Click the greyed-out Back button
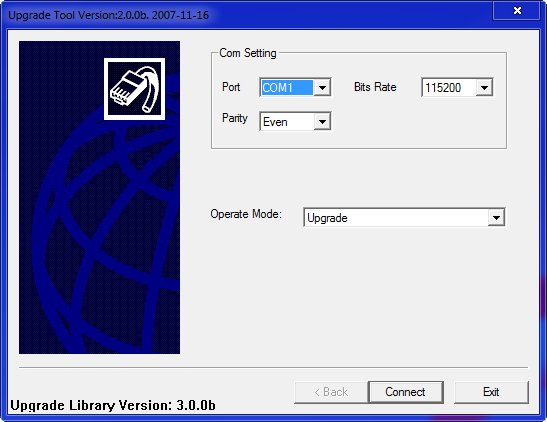The image size is (547, 422). point(331,392)
